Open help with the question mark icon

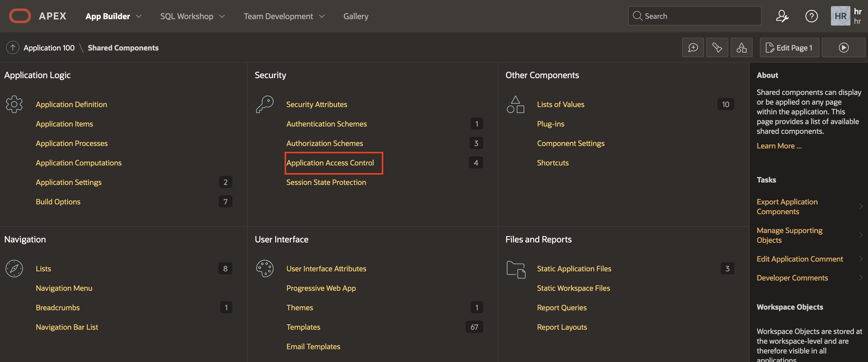pos(812,16)
